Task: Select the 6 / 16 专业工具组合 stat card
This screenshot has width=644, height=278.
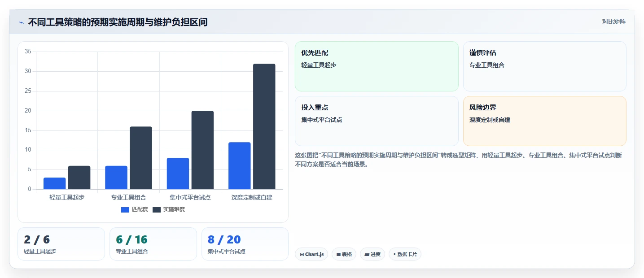Action: click(153, 244)
